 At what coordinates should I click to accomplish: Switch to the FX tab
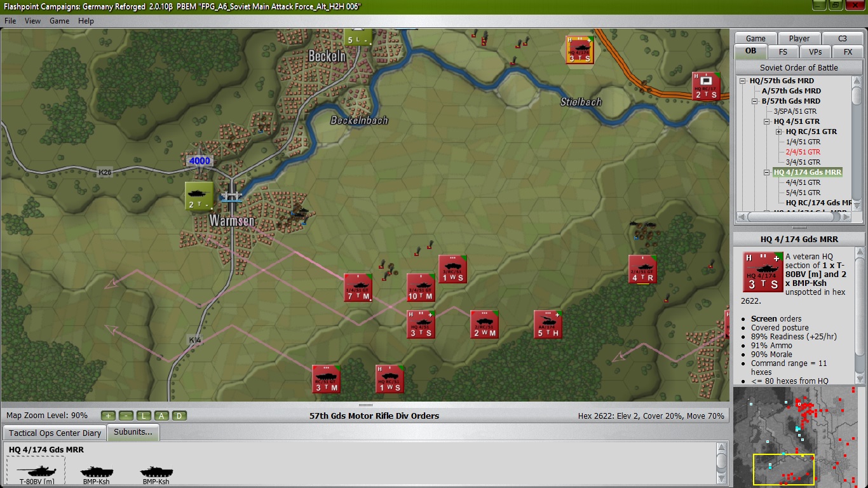pos(848,52)
